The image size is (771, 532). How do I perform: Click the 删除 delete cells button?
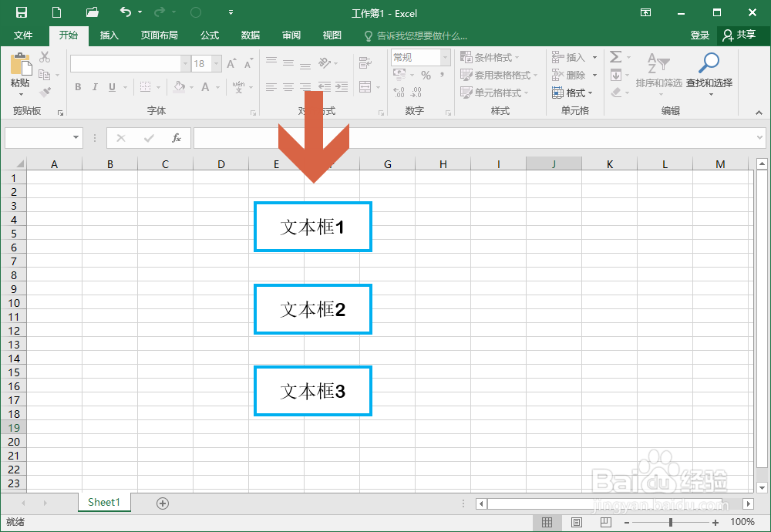[569, 76]
